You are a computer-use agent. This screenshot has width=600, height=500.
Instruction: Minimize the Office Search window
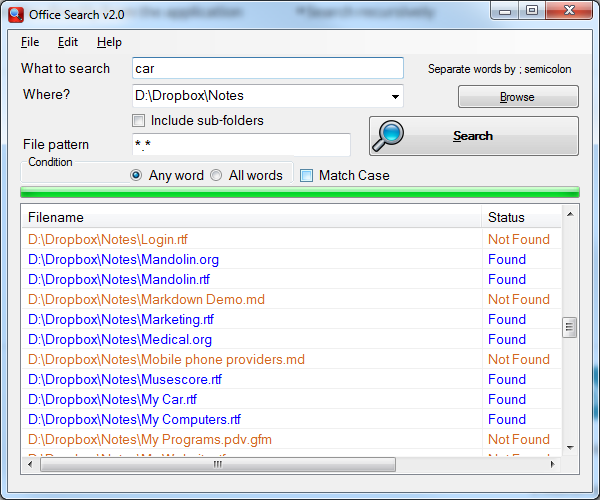(505, 10)
